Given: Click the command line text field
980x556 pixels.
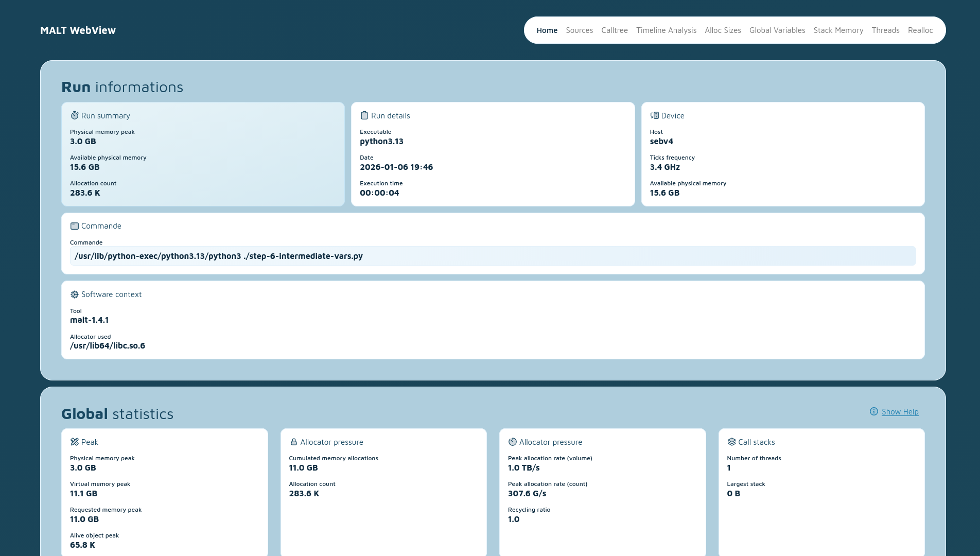Looking at the screenshot, I should pos(493,256).
